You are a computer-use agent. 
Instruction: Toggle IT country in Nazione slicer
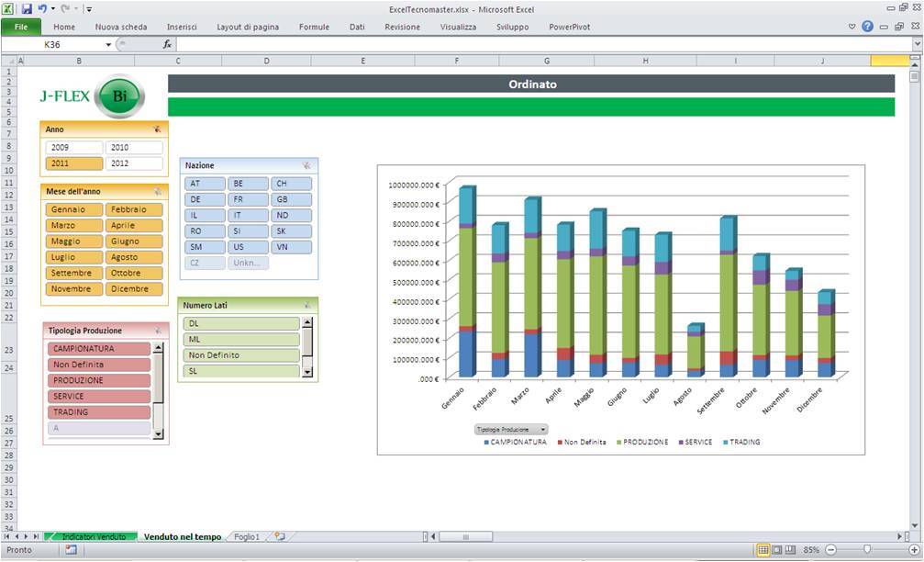(248, 215)
